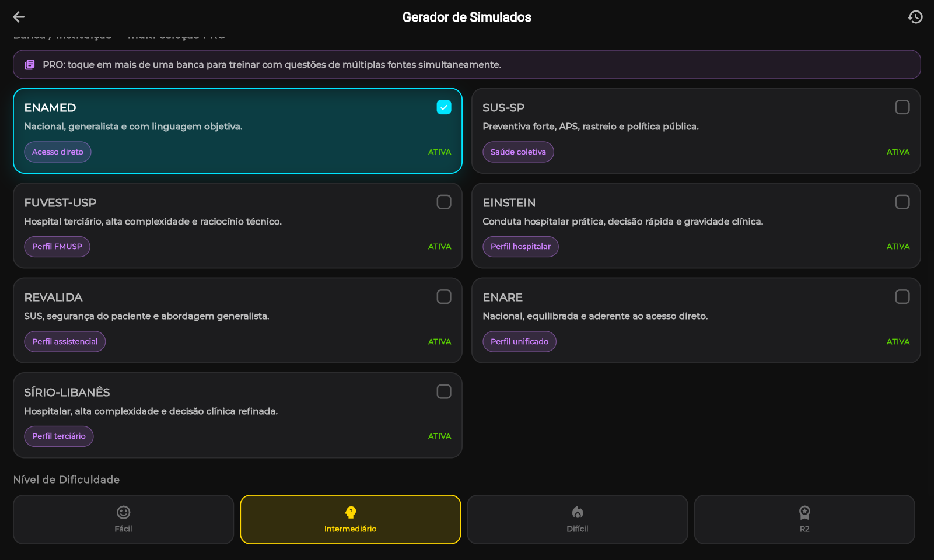The height and width of the screenshot is (560, 934).
Task: Select the FUVEST-USP card title
Action: pyautogui.click(x=60, y=203)
